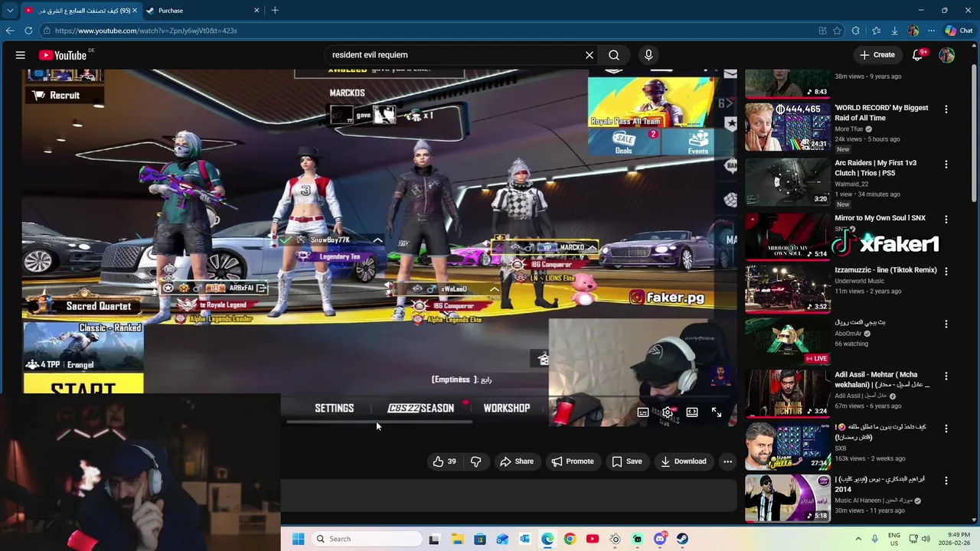Open Steam from the taskbar
Image resolution: width=980 pixels, height=551 pixels.
point(682,539)
